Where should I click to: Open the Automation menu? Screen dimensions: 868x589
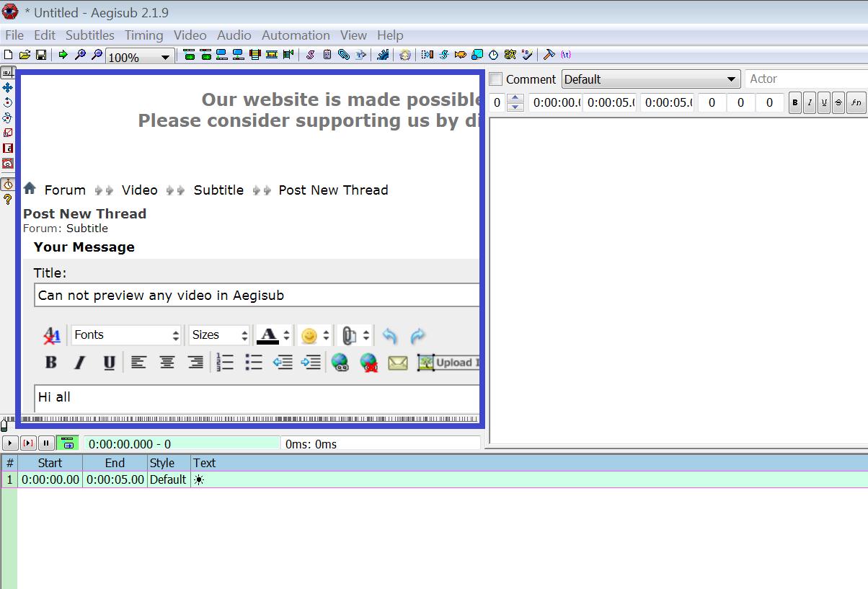tap(296, 35)
